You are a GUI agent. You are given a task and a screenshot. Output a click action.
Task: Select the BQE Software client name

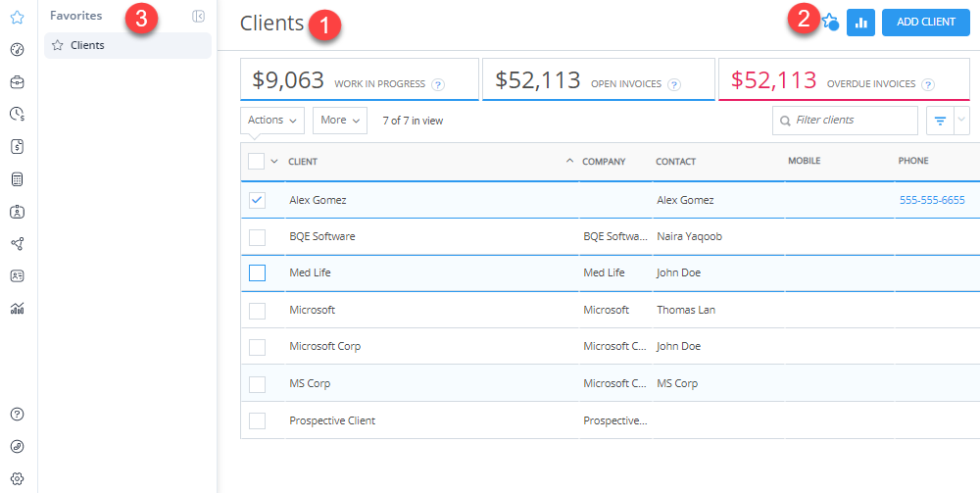(322, 237)
